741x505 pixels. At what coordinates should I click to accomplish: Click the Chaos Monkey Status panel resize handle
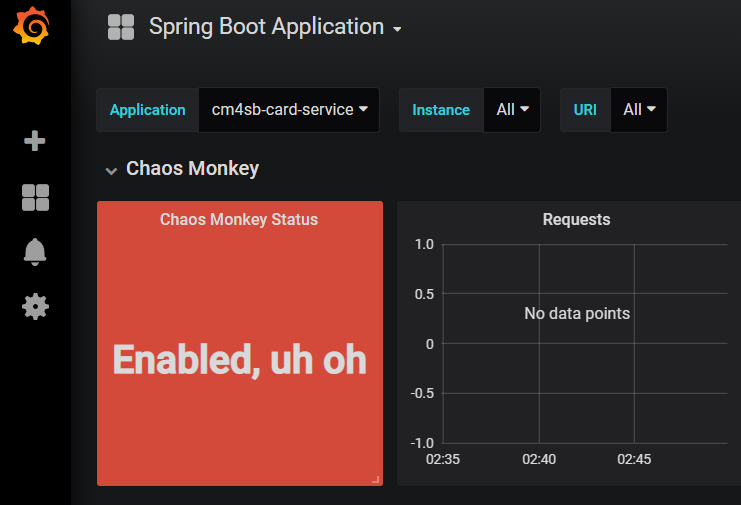(x=376, y=479)
